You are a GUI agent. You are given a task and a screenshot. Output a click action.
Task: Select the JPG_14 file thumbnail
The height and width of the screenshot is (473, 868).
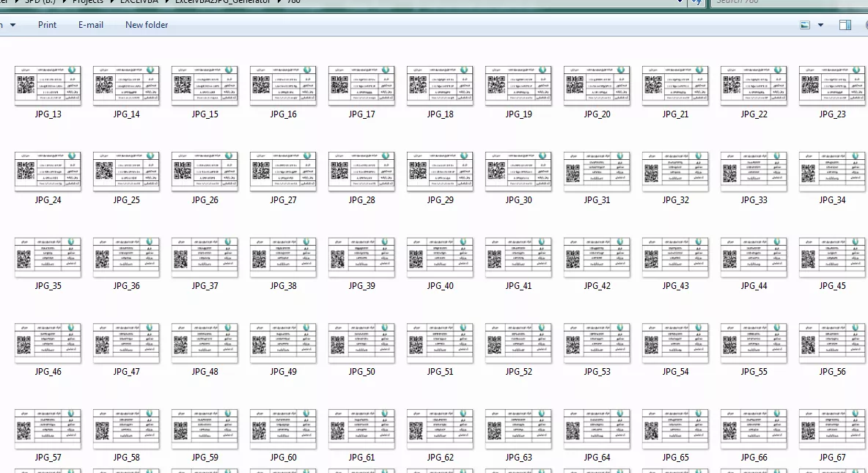coord(126,85)
